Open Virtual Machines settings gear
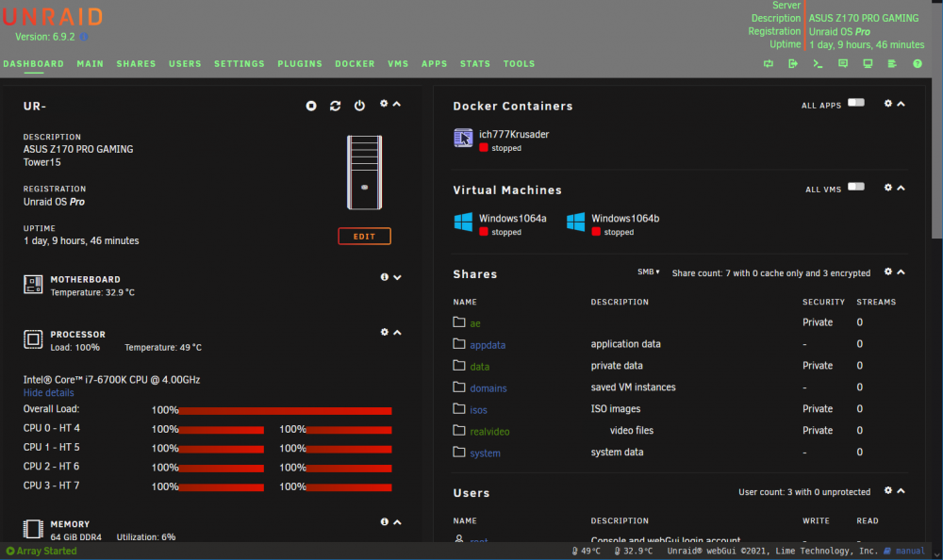Screen dimensions: 943x560 (x=887, y=188)
